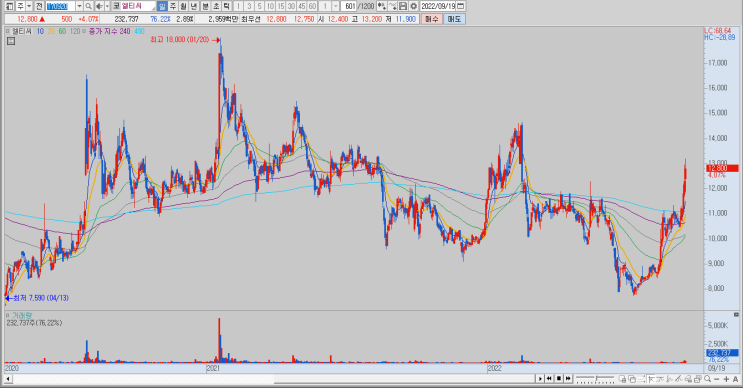Stop chart playback with square button
The image size is (743, 388).
[x=559, y=379]
